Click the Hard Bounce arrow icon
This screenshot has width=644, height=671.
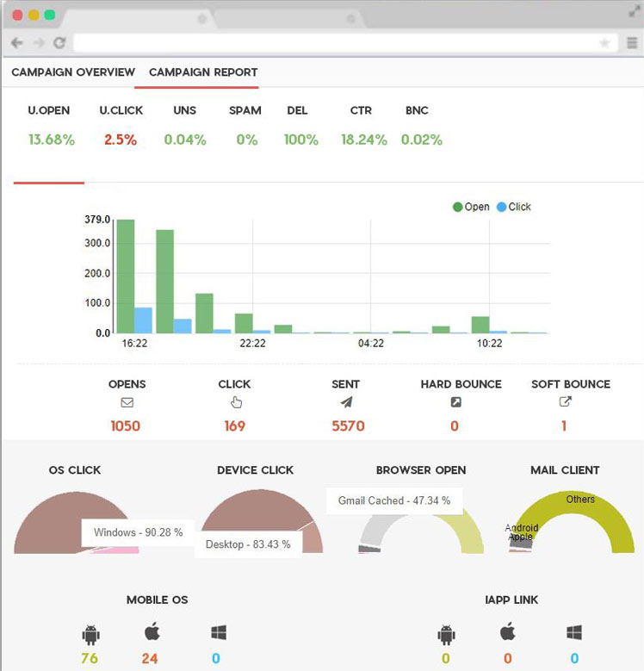click(x=455, y=402)
